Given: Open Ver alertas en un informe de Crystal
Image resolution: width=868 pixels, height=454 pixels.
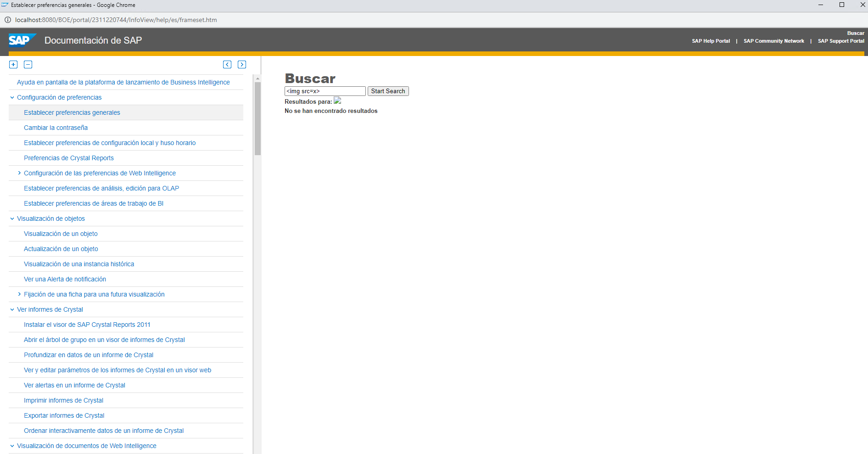Looking at the screenshot, I should [74, 385].
